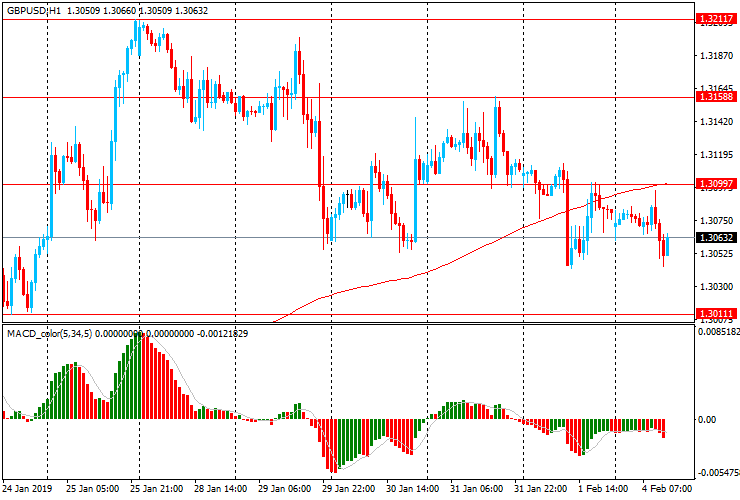Click the 31 Jan 22:00 time label
The width and height of the screenshot is (740, 500).
point(541,488)
